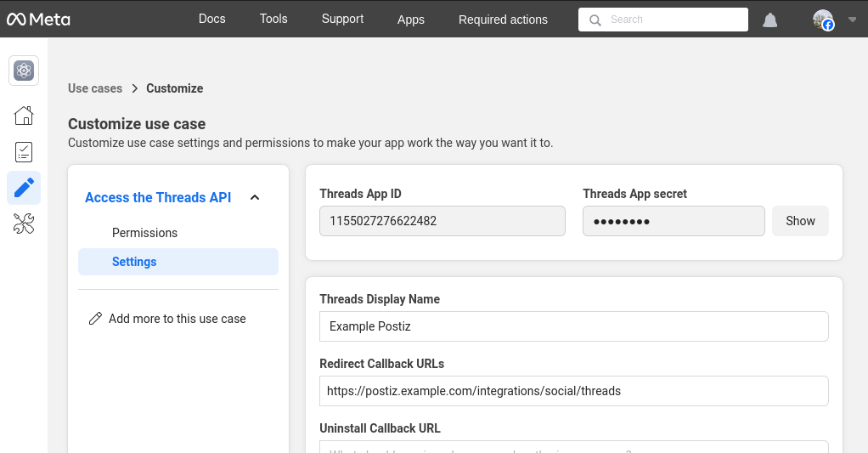The image size is (868, 453).
Task: Open the notifications bell
Action: (x=769, y=20)
